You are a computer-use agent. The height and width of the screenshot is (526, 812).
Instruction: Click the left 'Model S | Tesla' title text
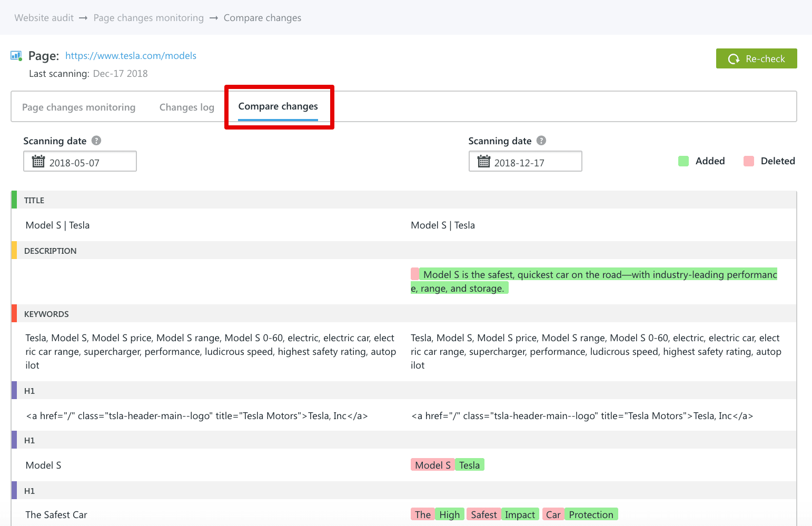point(57,225)
